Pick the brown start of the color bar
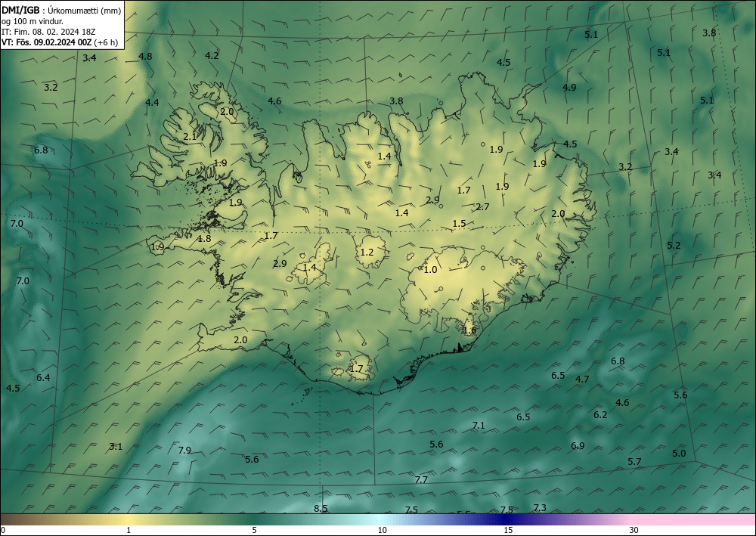 pyautogui.click(x=14, y=519)
